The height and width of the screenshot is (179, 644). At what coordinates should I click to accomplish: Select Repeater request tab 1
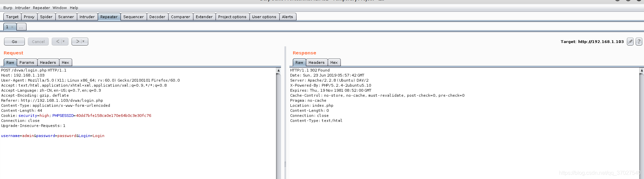7,27
